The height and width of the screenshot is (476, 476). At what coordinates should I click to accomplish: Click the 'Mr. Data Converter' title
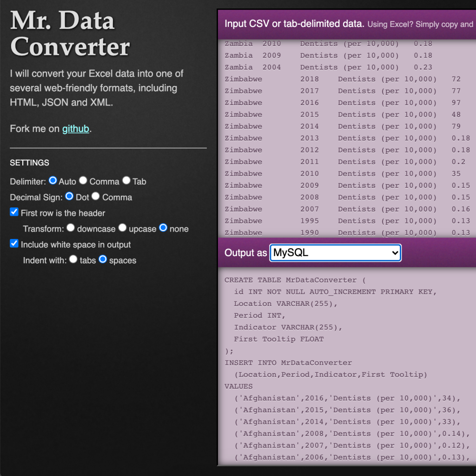tap(71, 33)
